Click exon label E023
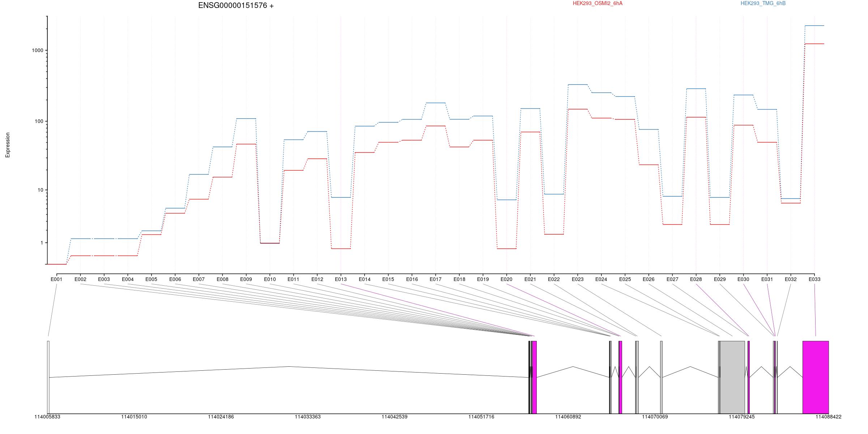 578,279
